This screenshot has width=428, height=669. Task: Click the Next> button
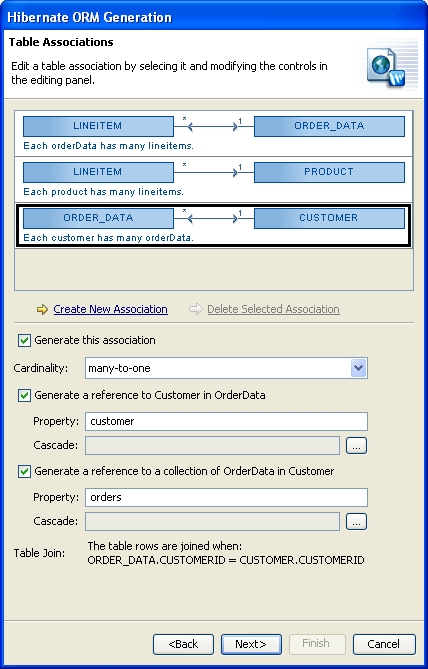click(251, 644)
